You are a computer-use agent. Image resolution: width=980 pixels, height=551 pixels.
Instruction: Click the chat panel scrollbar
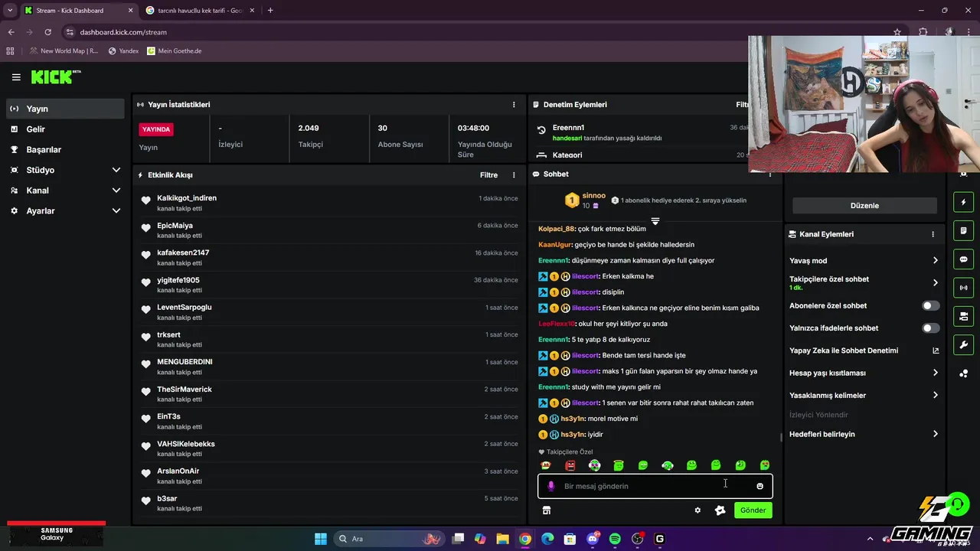tap(781, 438)
